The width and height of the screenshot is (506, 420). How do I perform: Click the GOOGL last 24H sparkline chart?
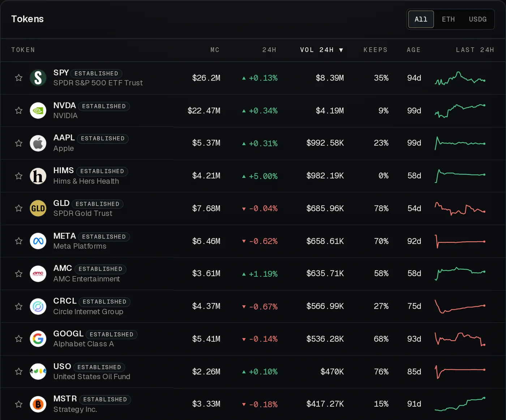point(460,339)
